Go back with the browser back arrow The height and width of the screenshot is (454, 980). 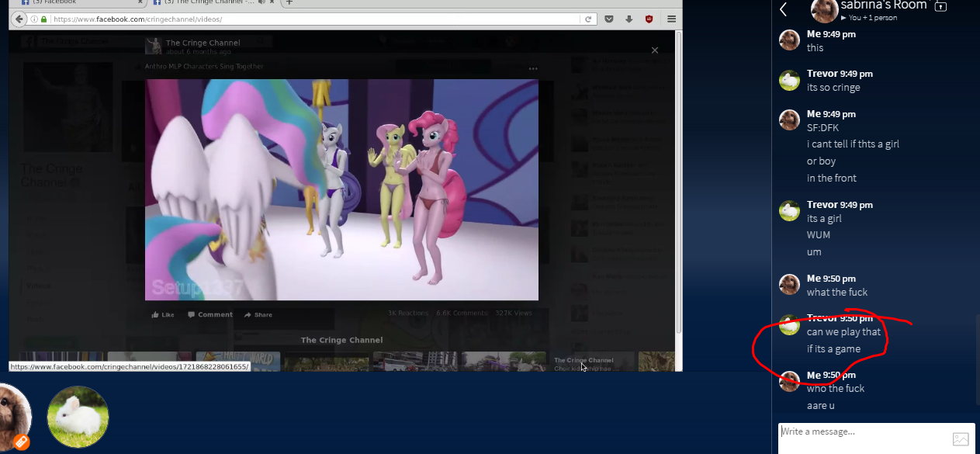click(19, 19)
